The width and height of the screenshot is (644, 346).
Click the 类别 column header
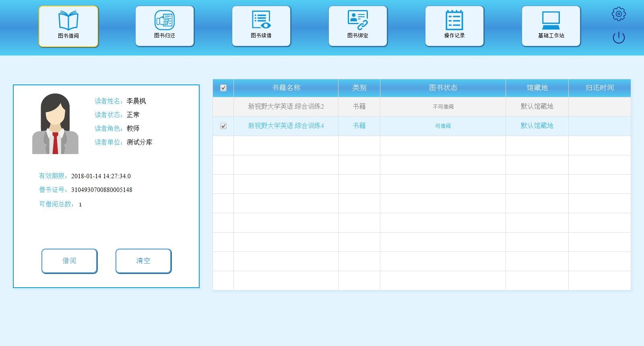click(359, 88)
